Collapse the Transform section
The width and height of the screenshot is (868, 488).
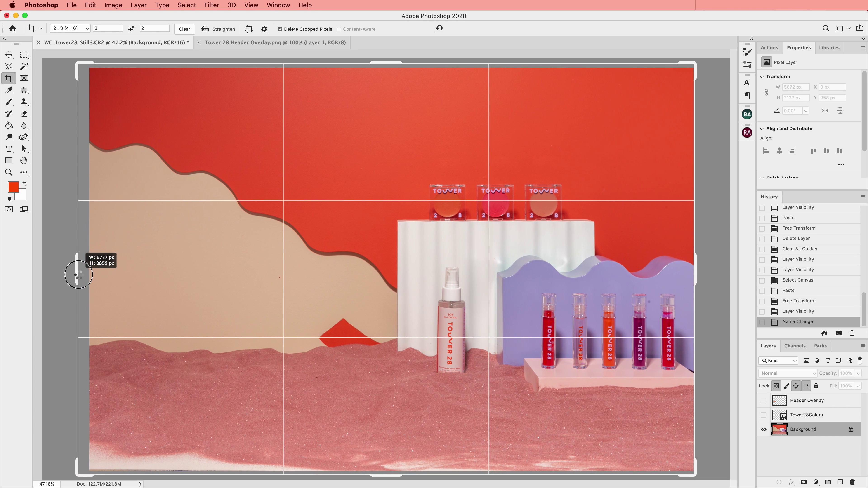(x=762, y=77)
